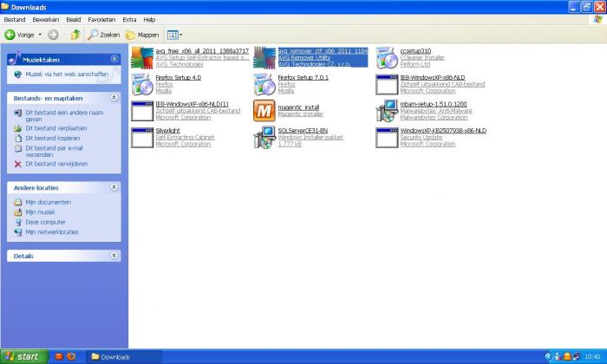Open Deze computer location
The width and height of the screenshot is (607, 364).
pos(45,222)
